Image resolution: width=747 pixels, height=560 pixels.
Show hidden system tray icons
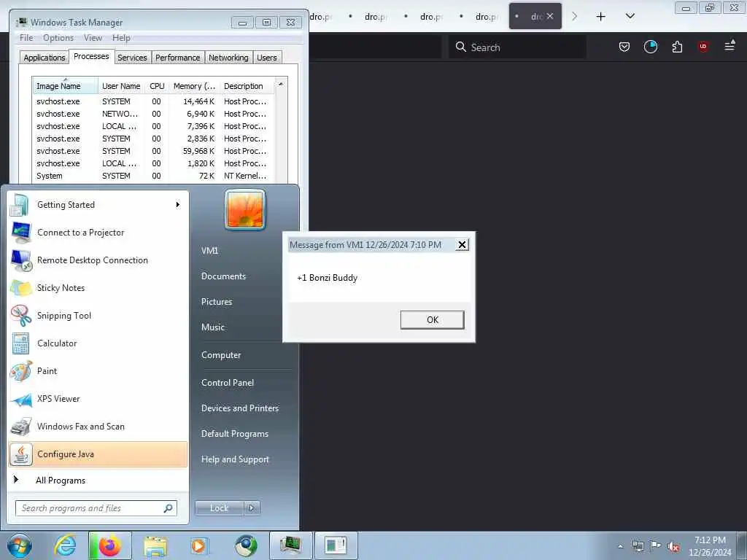(x=620, y=546)
